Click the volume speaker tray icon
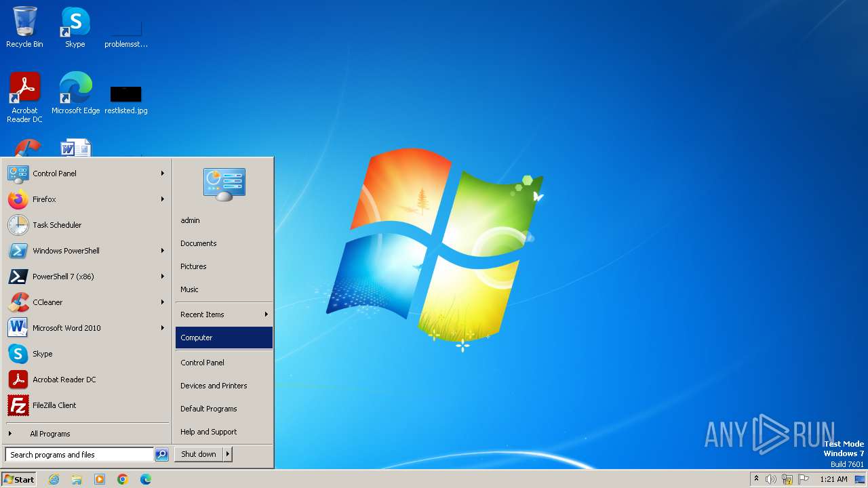 coord(771,479)
